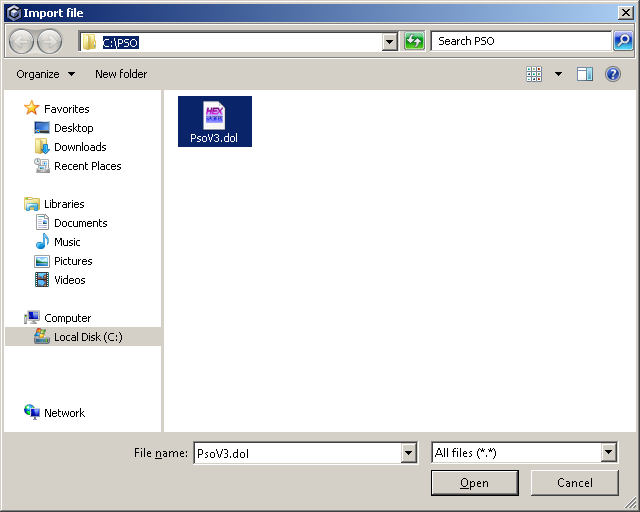
Task: Click the search magnifier icon
Action: click(623, 41)
